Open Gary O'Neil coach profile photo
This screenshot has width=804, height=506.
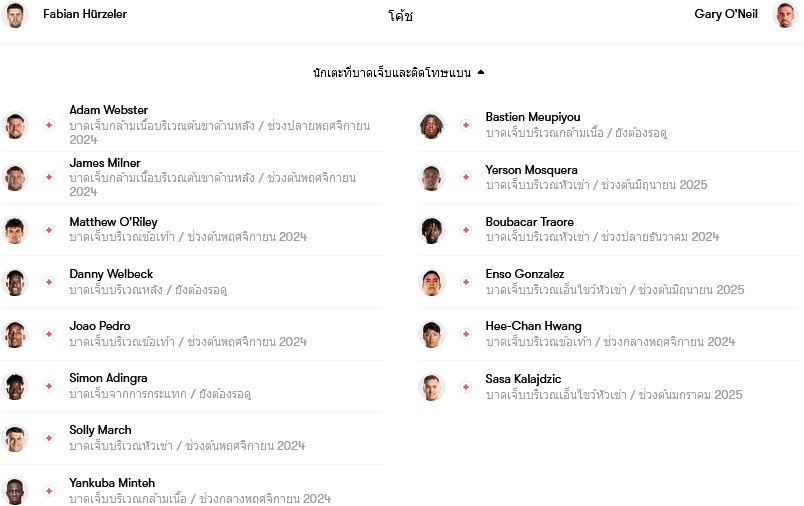(785, 15)
